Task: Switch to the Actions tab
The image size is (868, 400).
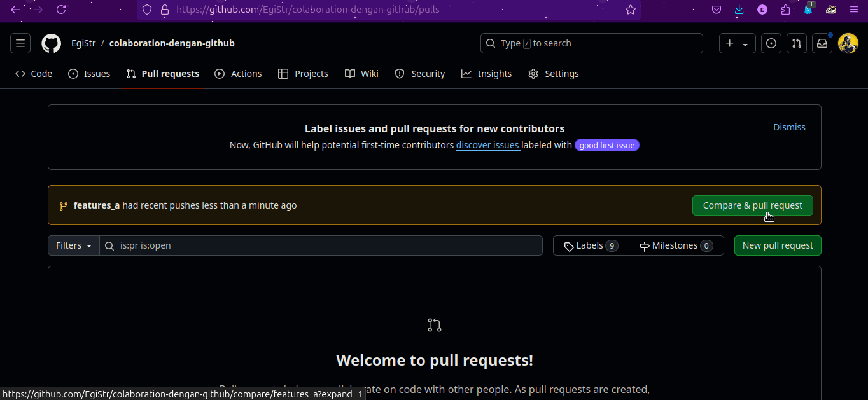Action: pos(238,74)
